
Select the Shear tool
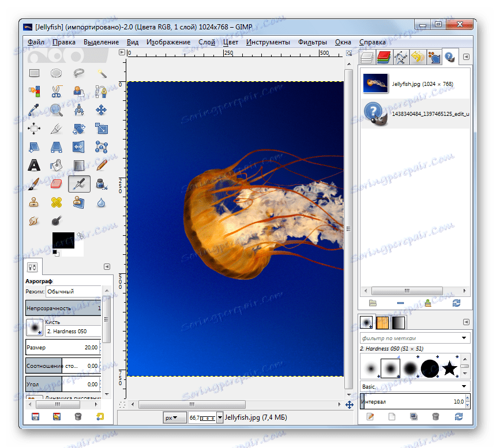(x=34, y=147)
